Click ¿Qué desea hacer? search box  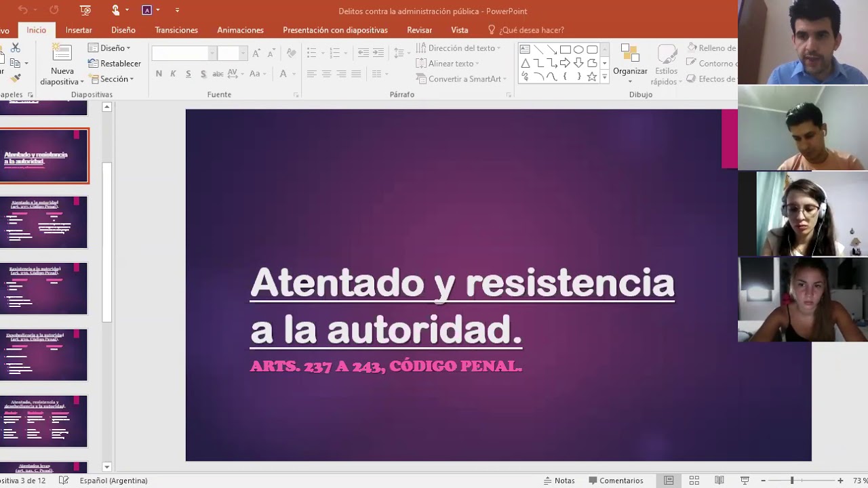pos(526,30)
